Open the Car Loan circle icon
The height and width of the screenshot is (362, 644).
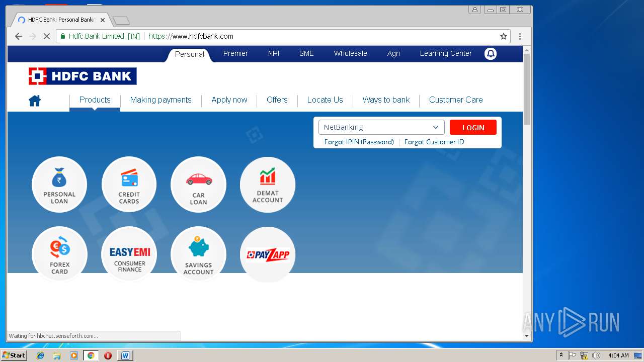coord(198,185)
